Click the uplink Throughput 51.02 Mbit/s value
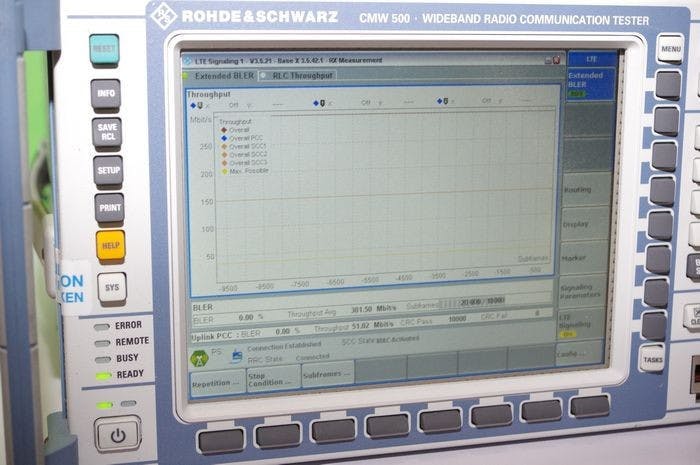Image resolution: width=700 pixels, height=465 pixels. 373,325
